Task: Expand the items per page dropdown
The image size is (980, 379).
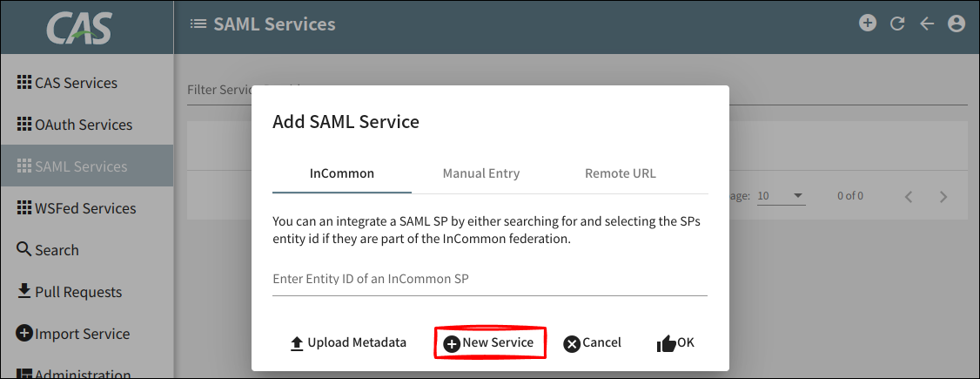Action: tap(780, 196)
